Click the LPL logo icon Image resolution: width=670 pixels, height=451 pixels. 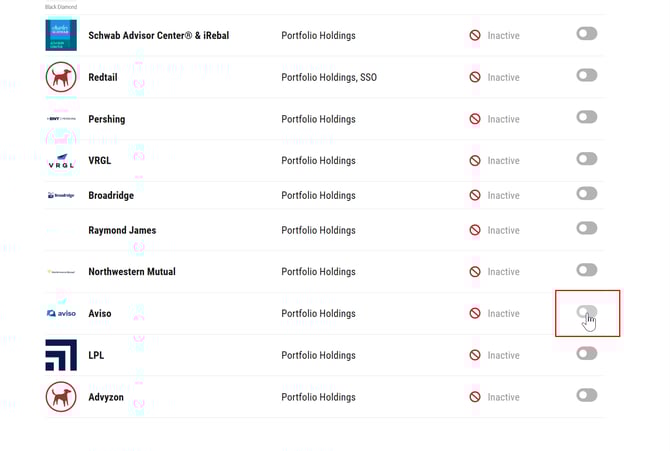61,355
